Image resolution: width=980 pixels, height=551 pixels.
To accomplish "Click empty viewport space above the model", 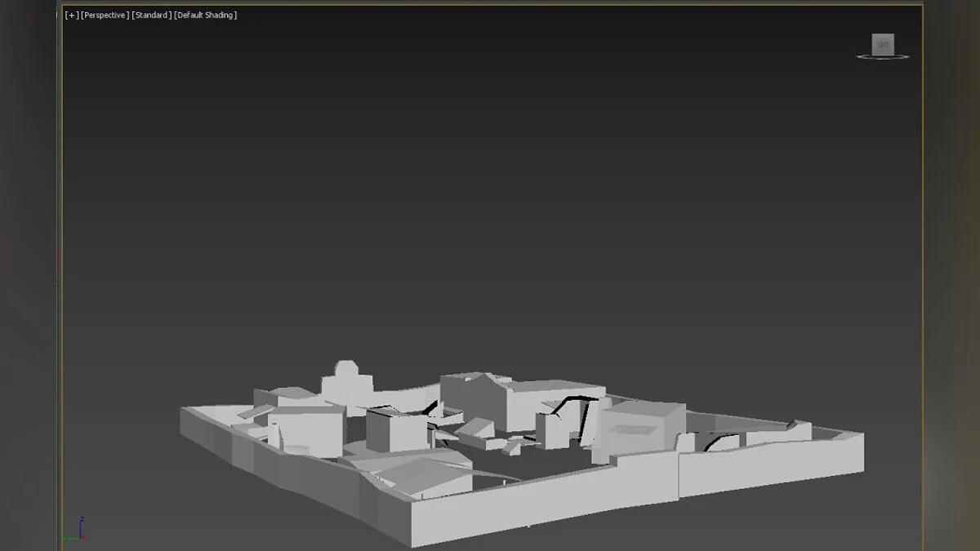I will coord(490,204).
